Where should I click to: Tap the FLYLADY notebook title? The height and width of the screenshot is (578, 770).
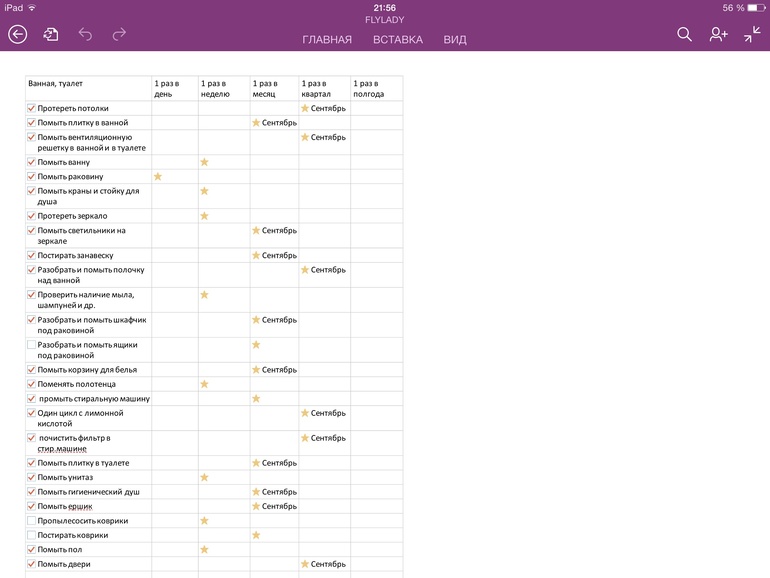(x=384, y=19)
